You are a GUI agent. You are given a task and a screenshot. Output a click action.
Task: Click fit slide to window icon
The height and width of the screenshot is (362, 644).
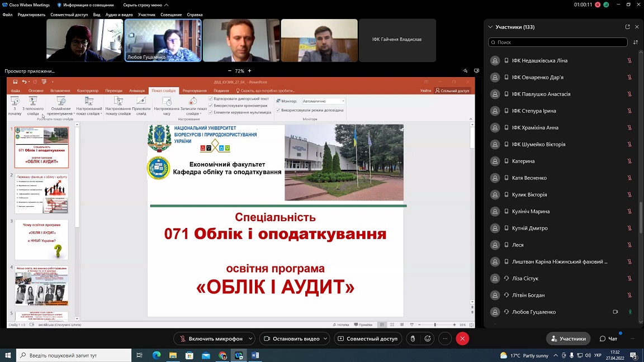471,325
